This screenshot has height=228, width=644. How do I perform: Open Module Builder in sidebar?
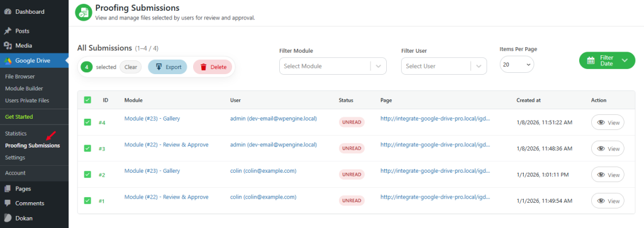click(24, 89)
